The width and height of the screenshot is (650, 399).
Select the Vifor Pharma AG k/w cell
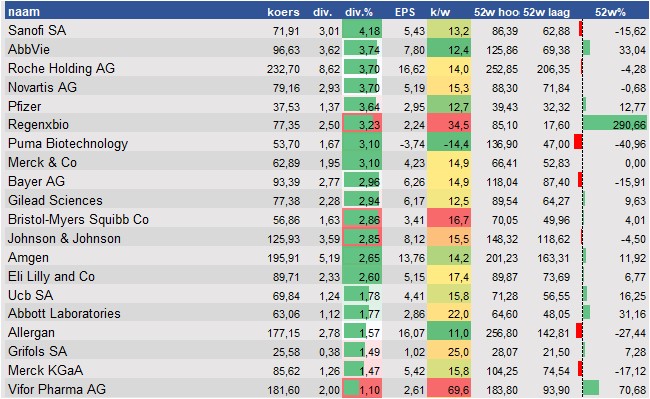coord(449,389)
